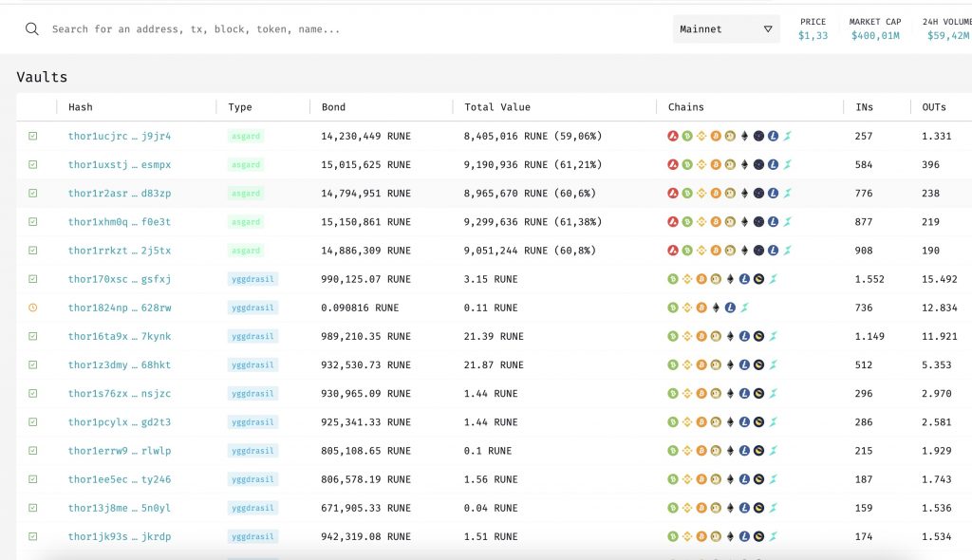The height and width of the screenshot is (560, 972).
Task: View vault thor1r2asr … d83zp
Action: coord(120,193)
